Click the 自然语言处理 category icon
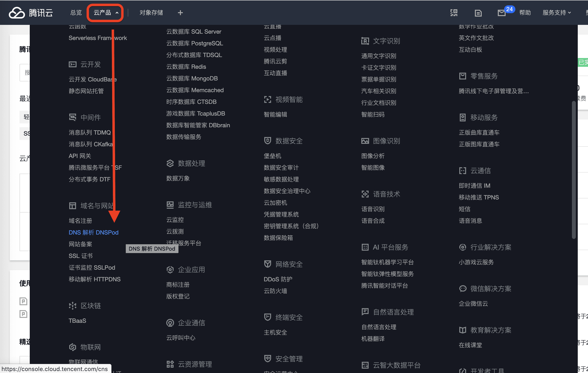Viewport: 588px width, 373px height. point(365,312)
